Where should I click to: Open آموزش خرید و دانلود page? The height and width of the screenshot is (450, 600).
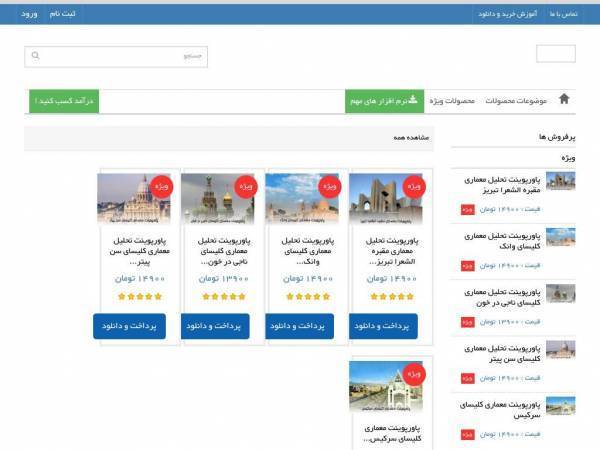coord(507,14)
